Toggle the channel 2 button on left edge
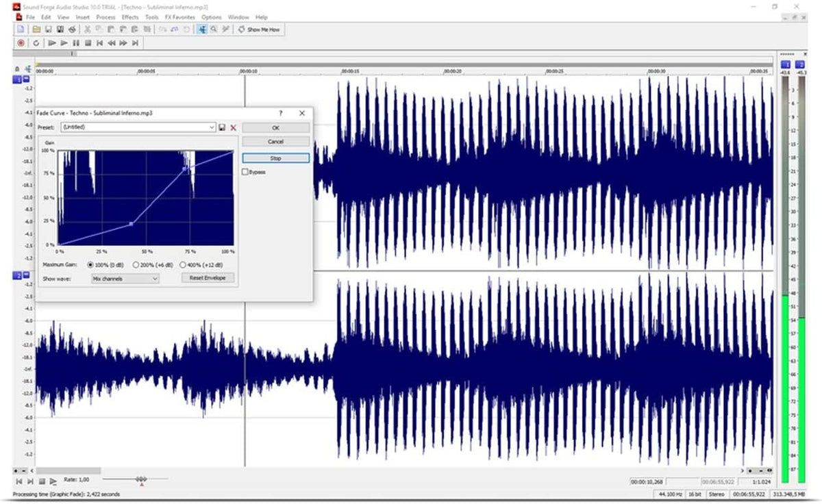Image resolution: width=822 pixels, height=504 pixels. click(16, 275)
